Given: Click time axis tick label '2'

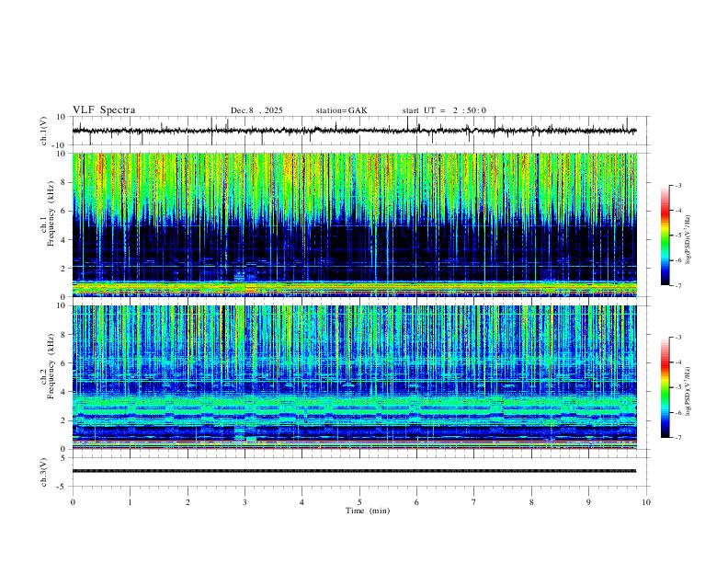Looking at the screenshot, I should [188, 502].
